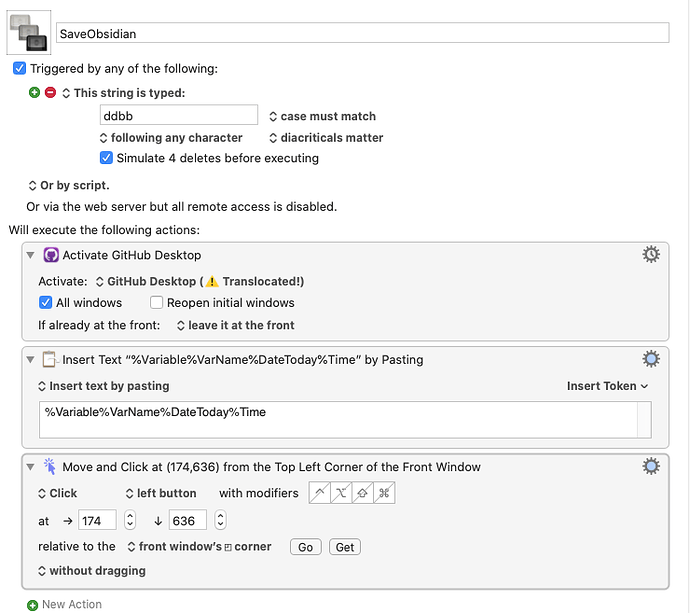This screenshot has width=690, height=613.
Task: Click the Insert Text clipboard icon
Action: (50, 359)
